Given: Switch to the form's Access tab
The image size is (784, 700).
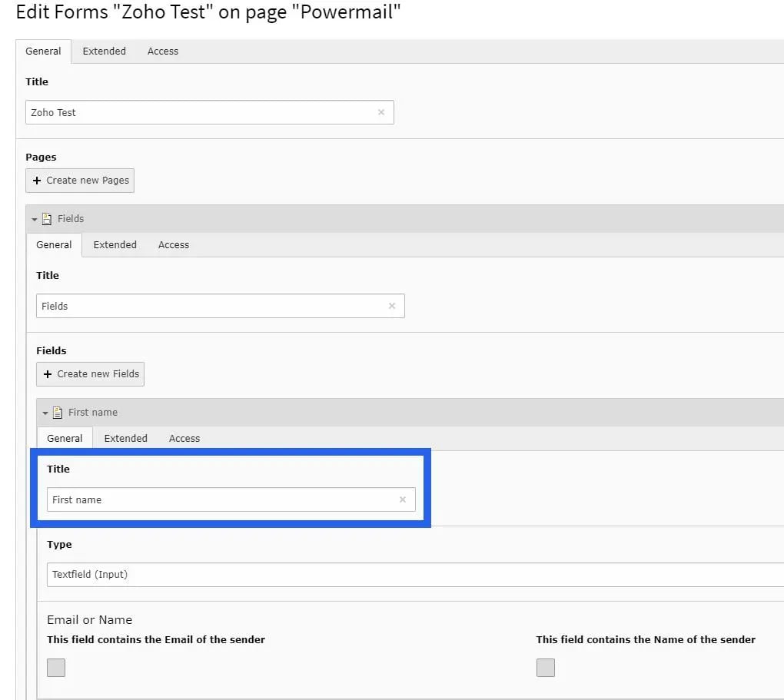Looking at the screenshot, I should (163, 51).
